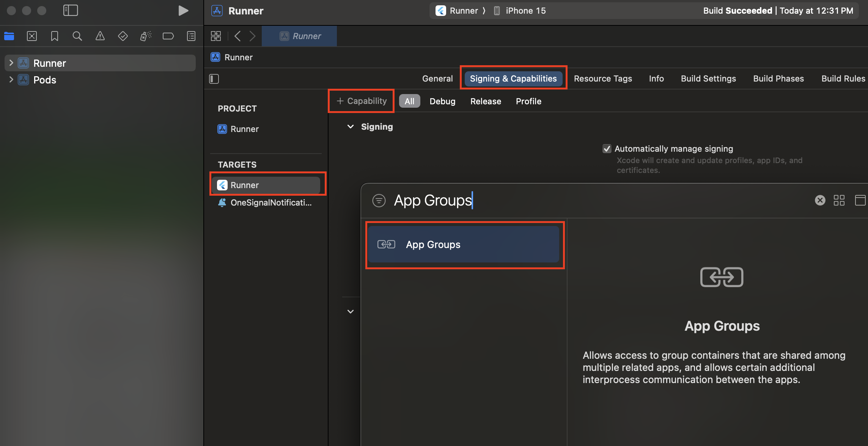Open the capability filter icon
The width and height of the screenshot is (868, 446).
tap(379, 200)
